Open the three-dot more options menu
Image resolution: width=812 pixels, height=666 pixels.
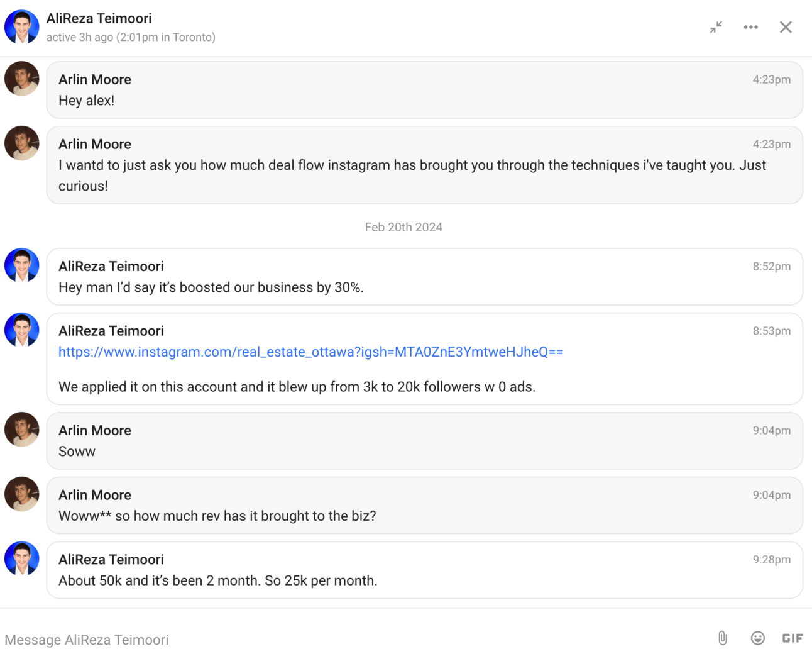pos(750,27)
